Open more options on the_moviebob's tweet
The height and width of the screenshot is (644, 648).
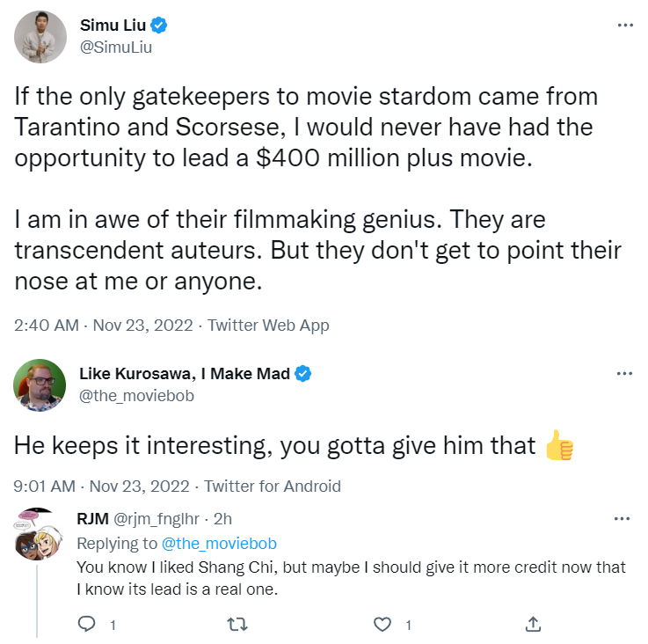click(x=625, y=374)
